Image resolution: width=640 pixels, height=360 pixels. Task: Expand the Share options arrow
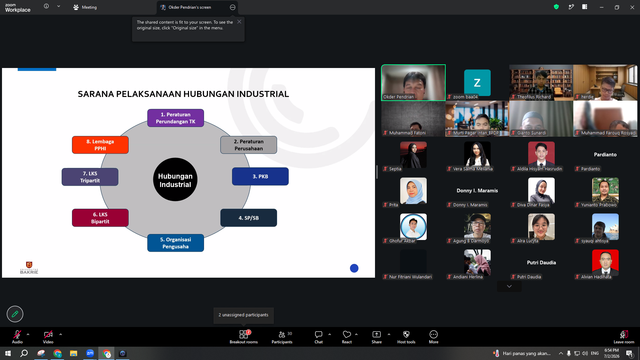(x=389, y=334)
